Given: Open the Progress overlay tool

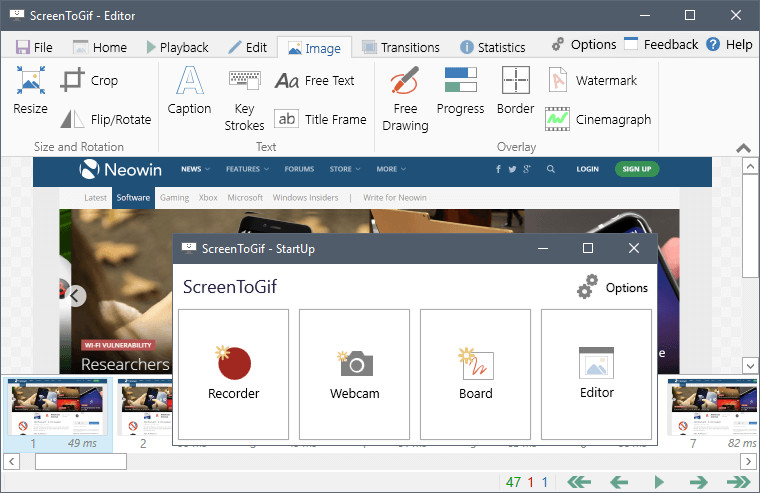Looking at the screenshot, I should pyautogui.click(x=460, y=91).
